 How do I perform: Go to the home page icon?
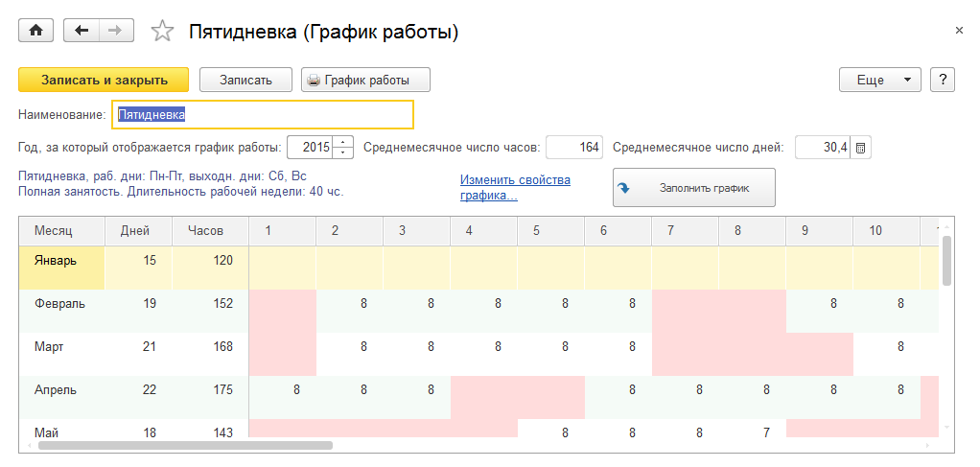(36, 31)
